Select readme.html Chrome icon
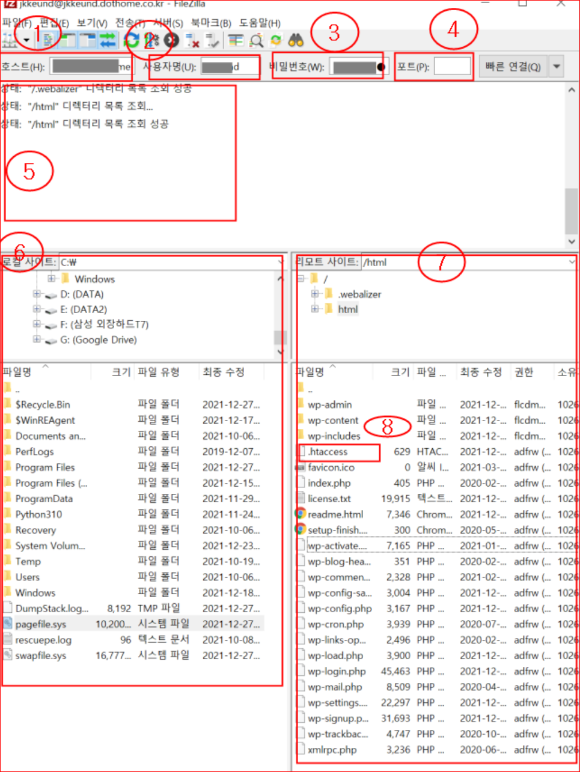Image resolution: width=580 pixels, height=772 pixels. [300, 514]
